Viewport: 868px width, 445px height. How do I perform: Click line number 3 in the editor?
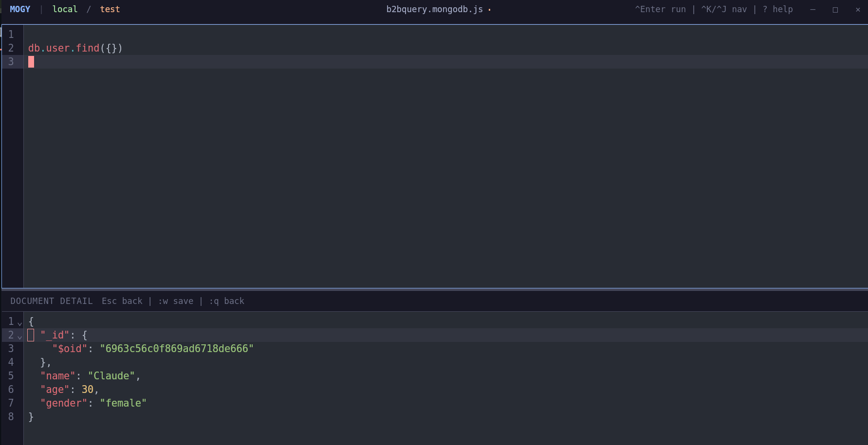click(x=11, y=62)
